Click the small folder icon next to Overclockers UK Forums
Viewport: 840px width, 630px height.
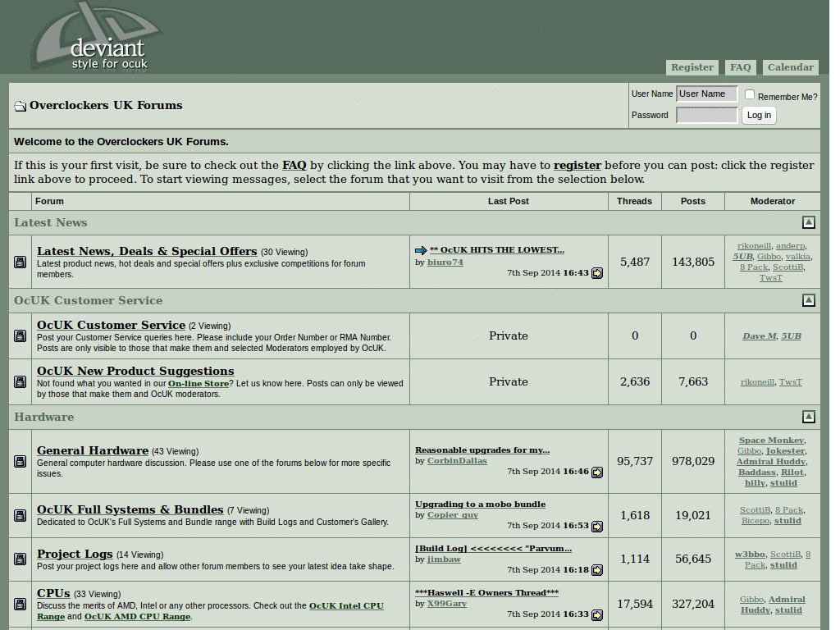coord(20,105)
